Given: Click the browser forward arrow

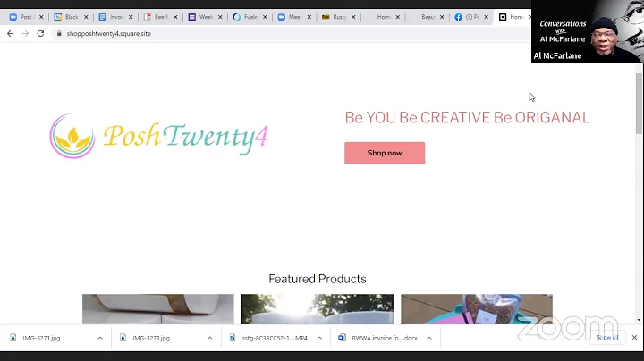Looking at the screenshot, I should coord(25,34).
